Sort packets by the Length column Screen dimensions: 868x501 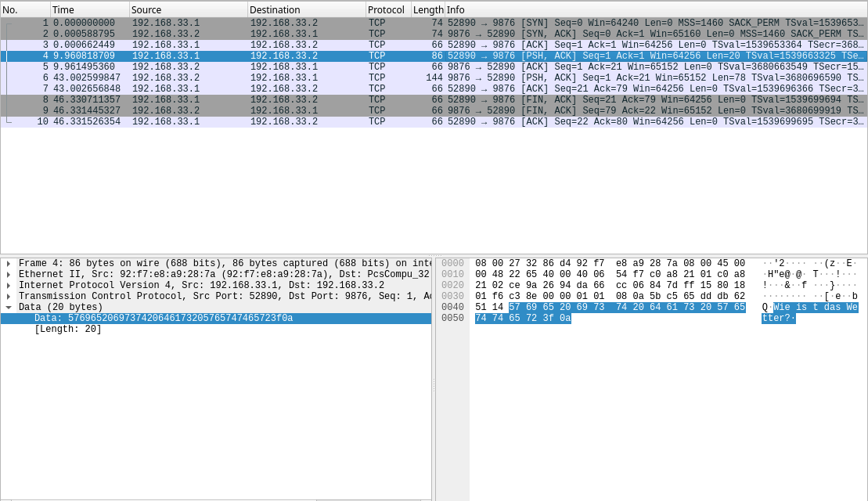coord(427,9)
